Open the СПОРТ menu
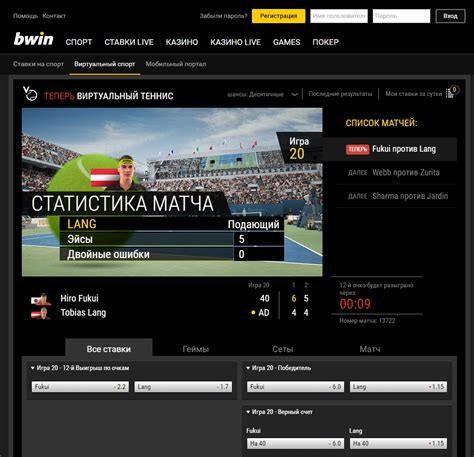Viewport: 474px width, 457px height. click(79, 42)
